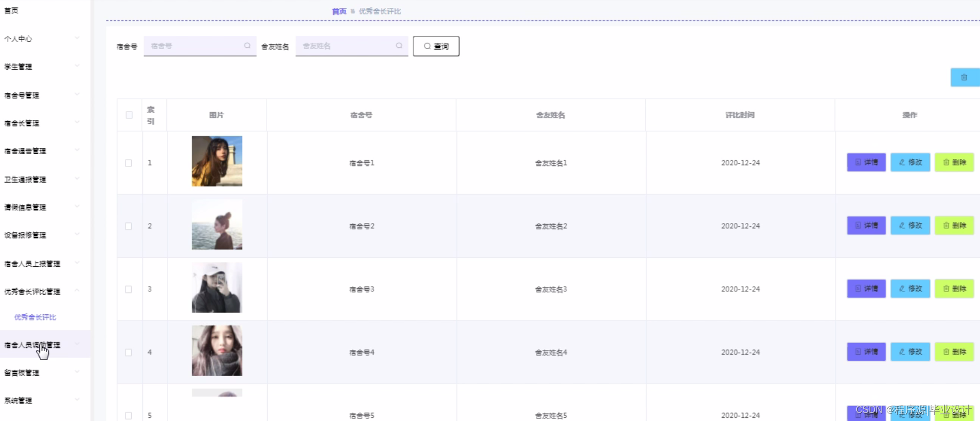This screenshot has height=421, width=980.
Task: Click the 首页 breadcrumb link
Action: coord(339,11)
